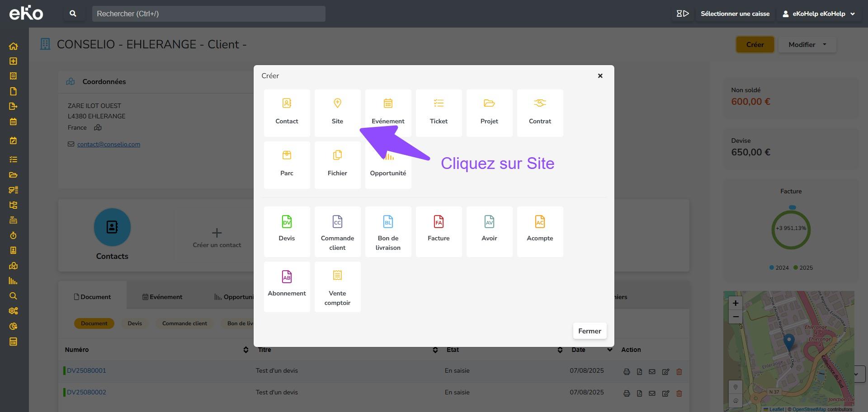The height and width of the screenshot is (412, 868).
Task: Select the Contrat handshake tile
Action: (540, 112)
